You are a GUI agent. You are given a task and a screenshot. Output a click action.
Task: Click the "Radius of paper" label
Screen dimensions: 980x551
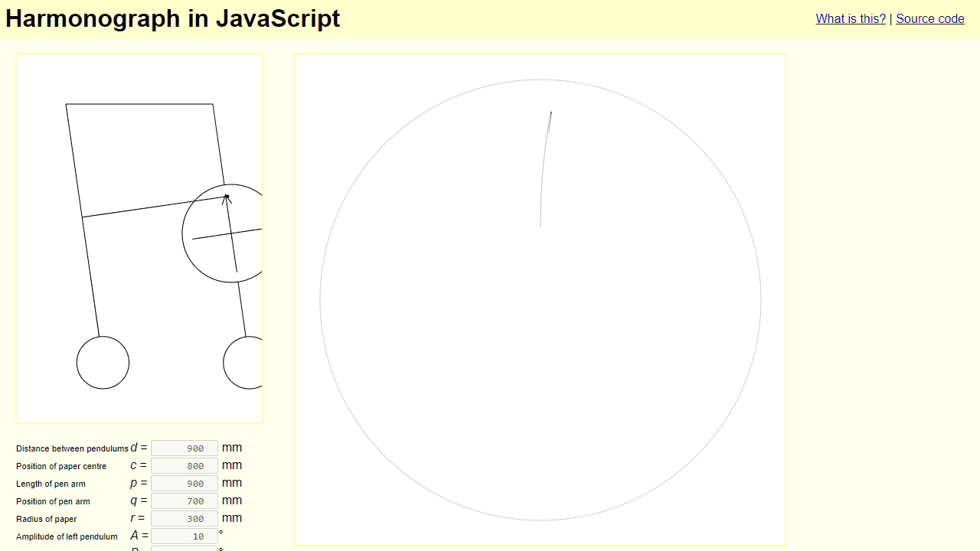pyautogui.click(x=47, y=519)
